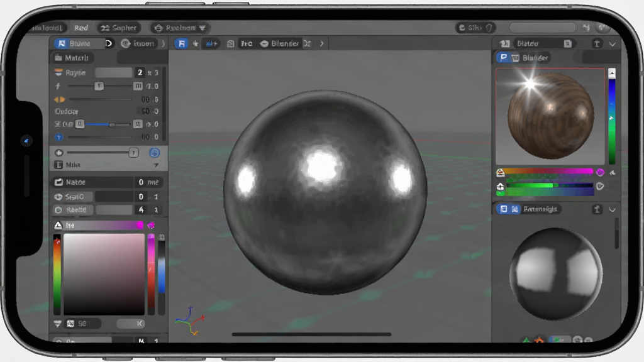Switch to the Sopher tab
Screen dimensions: 644x362
tap(118, 28)
